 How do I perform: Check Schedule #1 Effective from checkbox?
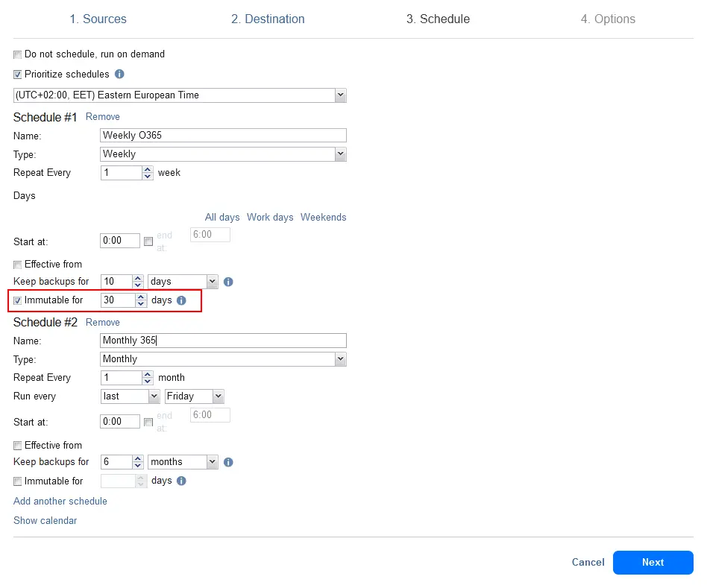click(18, 265)
